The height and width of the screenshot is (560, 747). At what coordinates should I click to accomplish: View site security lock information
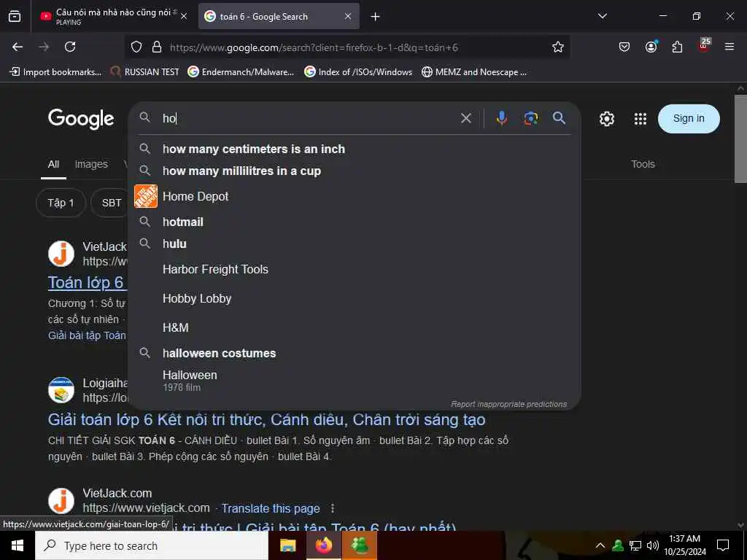point(157,47)
